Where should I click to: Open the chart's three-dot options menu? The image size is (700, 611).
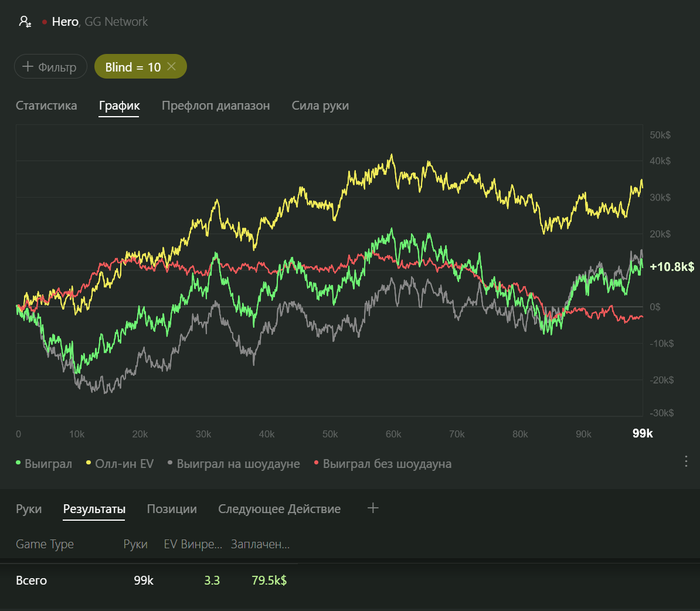(x=686, y=461)
